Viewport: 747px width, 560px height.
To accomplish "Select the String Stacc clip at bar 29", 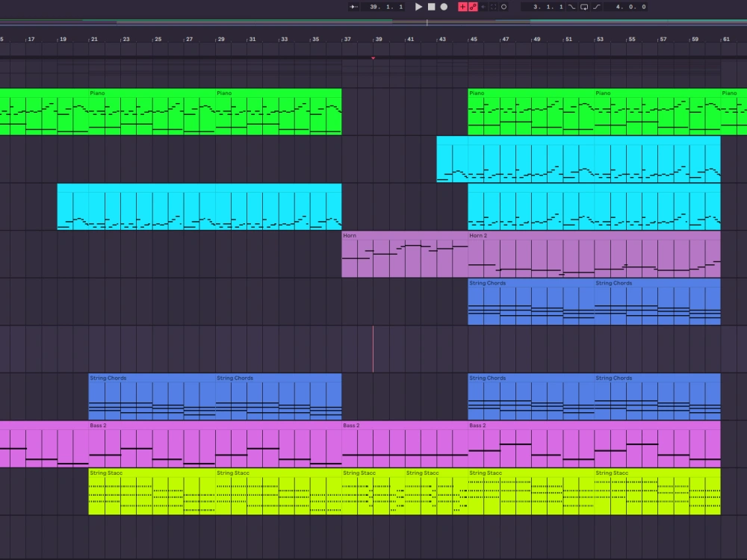I will 278,491.
